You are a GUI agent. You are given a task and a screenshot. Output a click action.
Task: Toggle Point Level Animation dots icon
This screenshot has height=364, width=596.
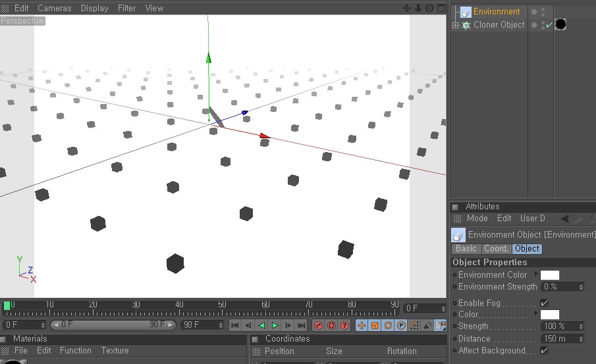point(414,325)
